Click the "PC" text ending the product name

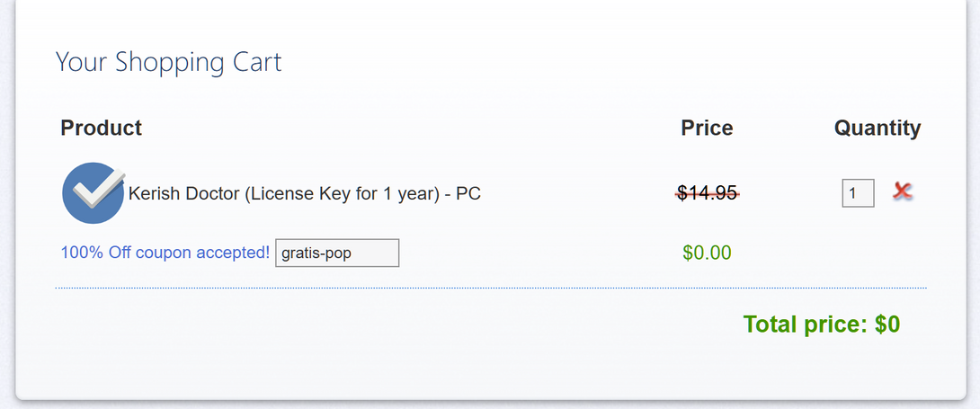click(x=468, y=193)
